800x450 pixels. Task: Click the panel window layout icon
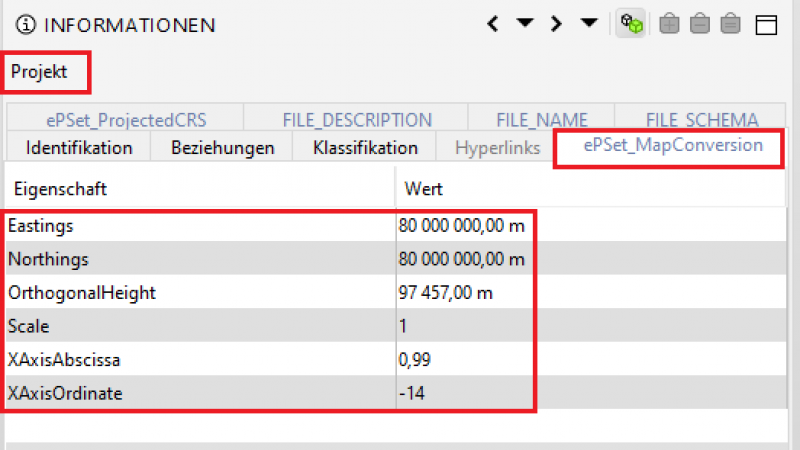click(x=766, y=25)
